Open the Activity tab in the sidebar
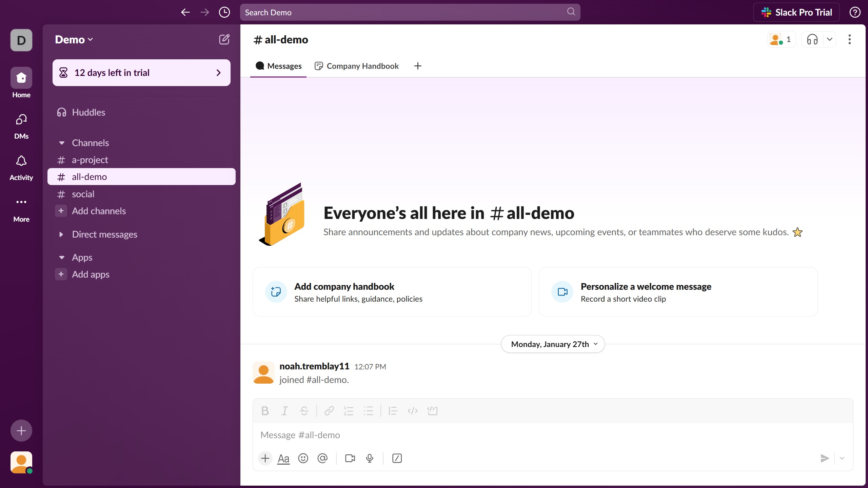Viewport: 868px width, 488px height. tap(21, 168)
